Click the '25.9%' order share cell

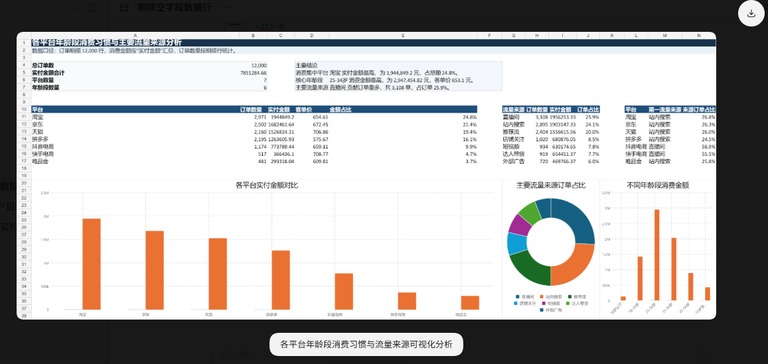(593, 117)
